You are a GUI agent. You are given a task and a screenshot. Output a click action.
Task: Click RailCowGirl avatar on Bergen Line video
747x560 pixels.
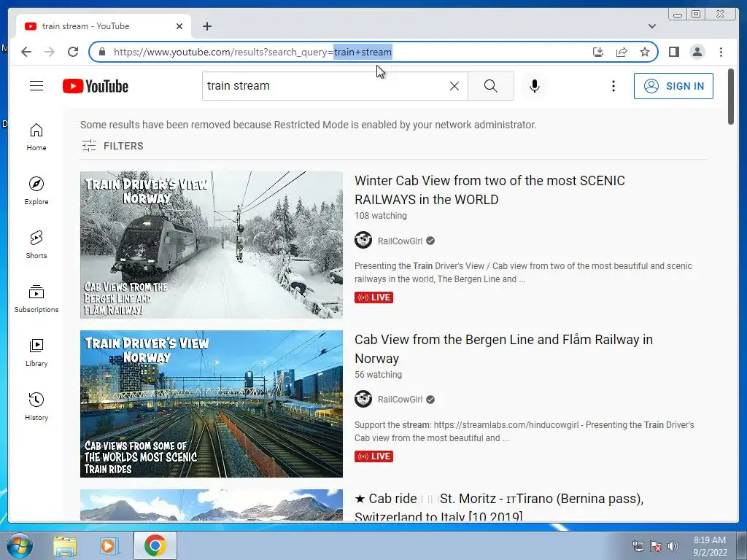(x=363, y=399)
